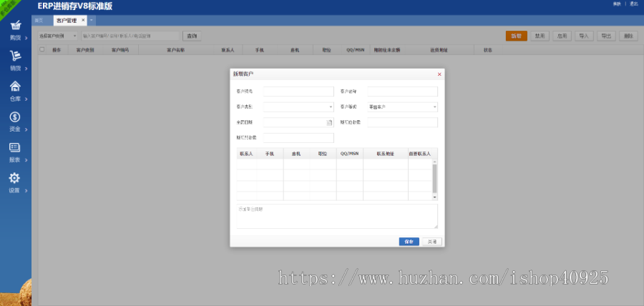Expand the 资金 sidebar chevron
This screenshot has height=306, width=644.
pyautogui.click(x=26, y=129)
